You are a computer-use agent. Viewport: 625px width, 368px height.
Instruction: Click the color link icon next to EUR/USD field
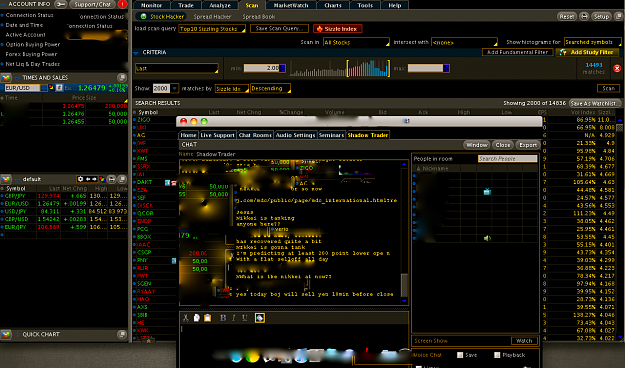click(51, 88)
